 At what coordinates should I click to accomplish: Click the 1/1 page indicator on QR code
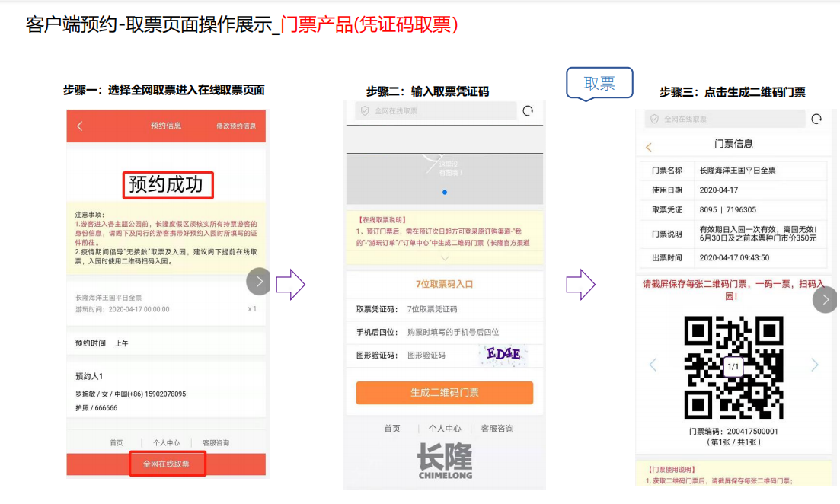[x=733, y=366]
